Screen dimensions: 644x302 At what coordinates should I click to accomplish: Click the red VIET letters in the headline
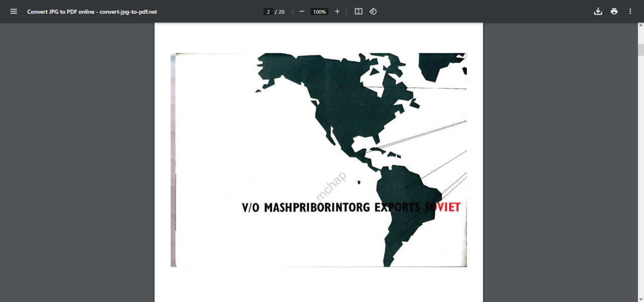(x=448, y=208)
